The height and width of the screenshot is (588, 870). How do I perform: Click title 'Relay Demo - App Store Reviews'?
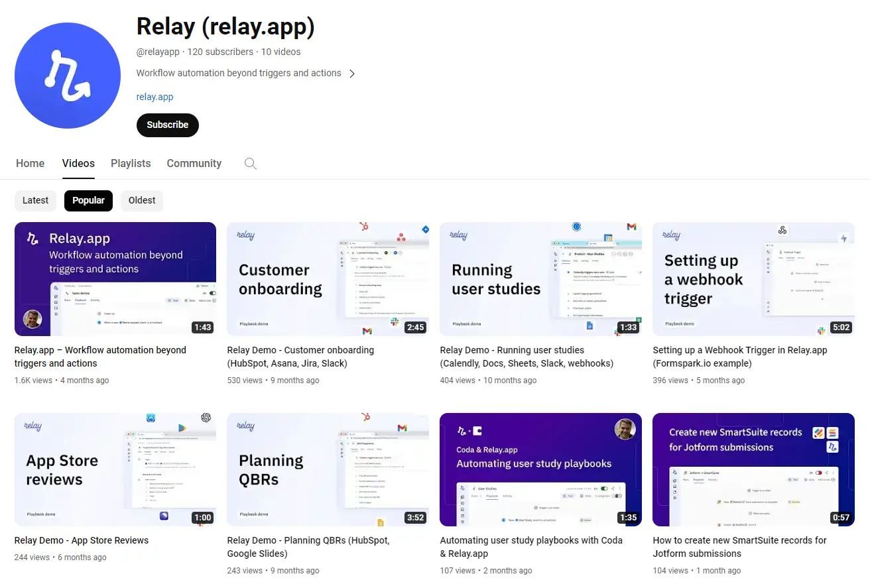(82, 540)
